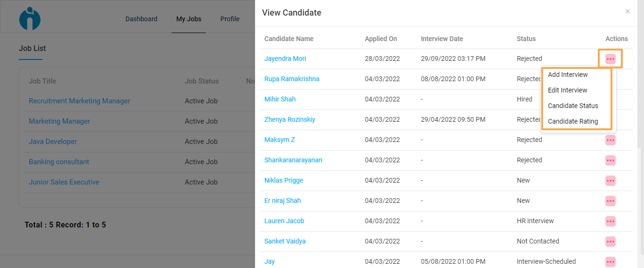Open Rupa Ramakrishna candidate profile

point(292,79)
